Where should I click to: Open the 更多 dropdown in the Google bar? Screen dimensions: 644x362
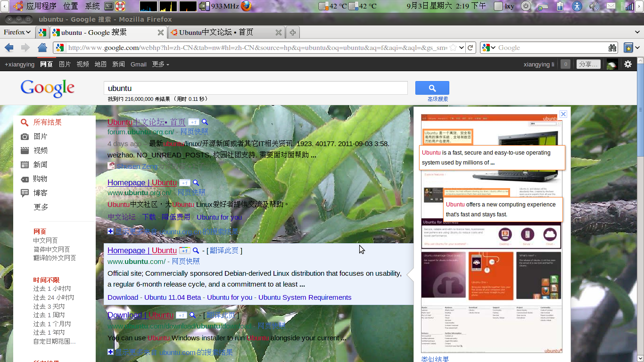[x=160, y=64]
